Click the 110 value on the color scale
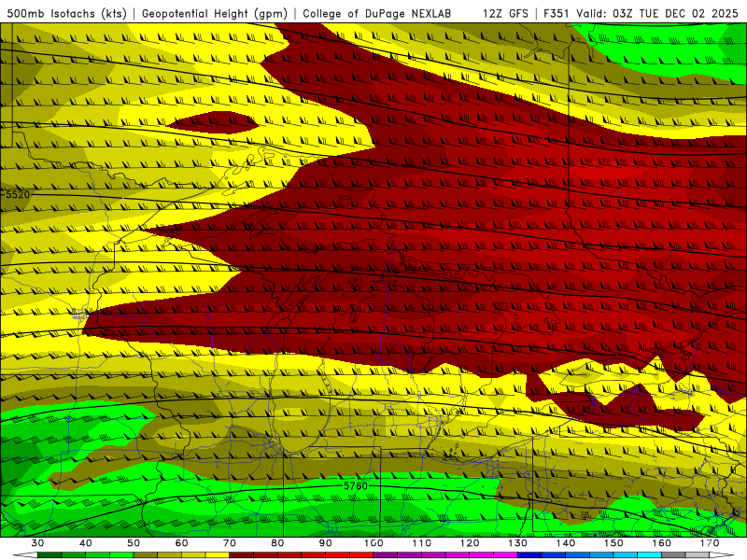 [422, 543]
